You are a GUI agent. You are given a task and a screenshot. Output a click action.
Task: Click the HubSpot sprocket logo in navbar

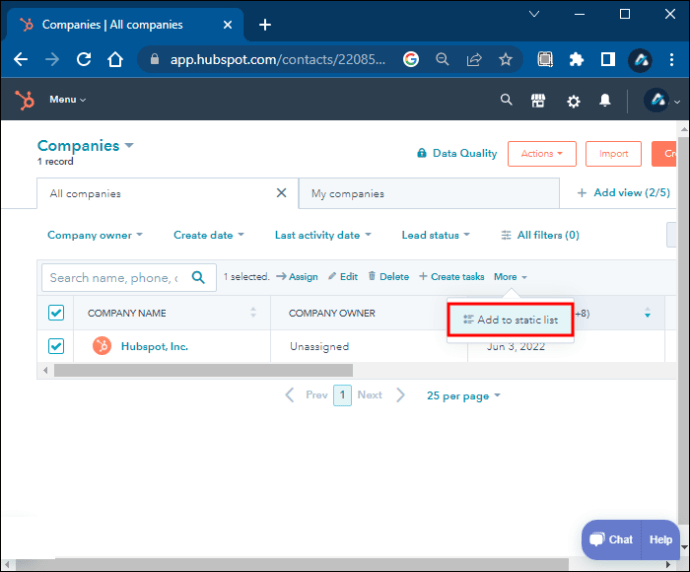(25, 100)
